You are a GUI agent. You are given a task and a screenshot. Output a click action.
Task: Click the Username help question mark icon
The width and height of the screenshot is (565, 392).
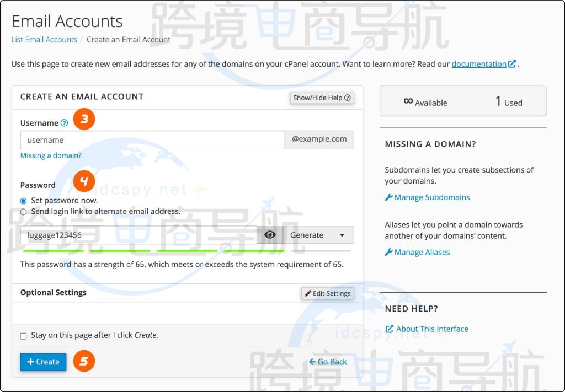click(x=65, y=123)
